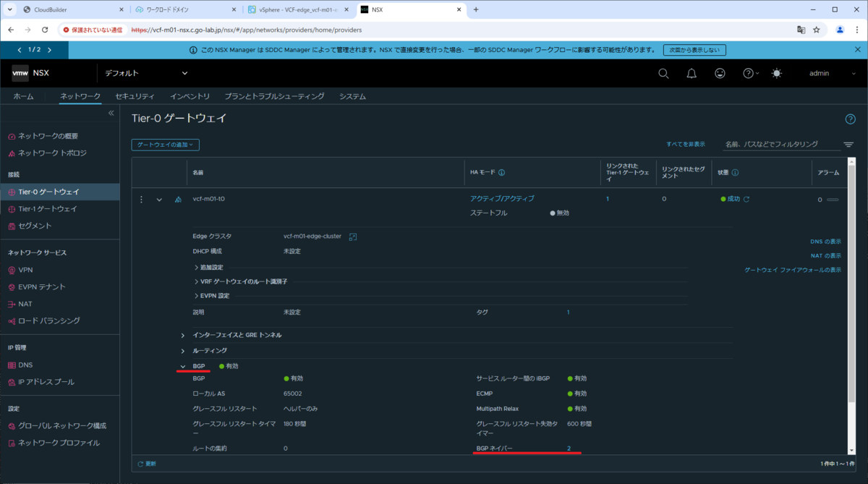
Task: Open the vcf-m01-edge-cluster popout icon
Action: [x=353, y=237]
